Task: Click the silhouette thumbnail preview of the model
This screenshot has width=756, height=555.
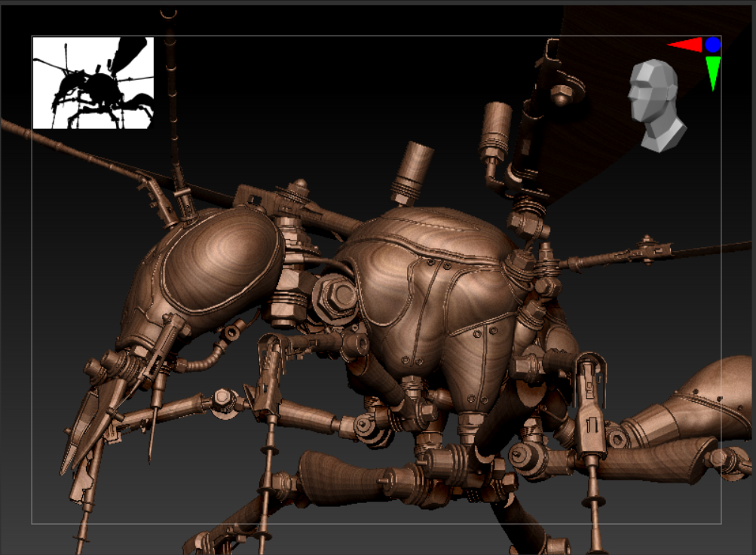Action: (93, 82)
